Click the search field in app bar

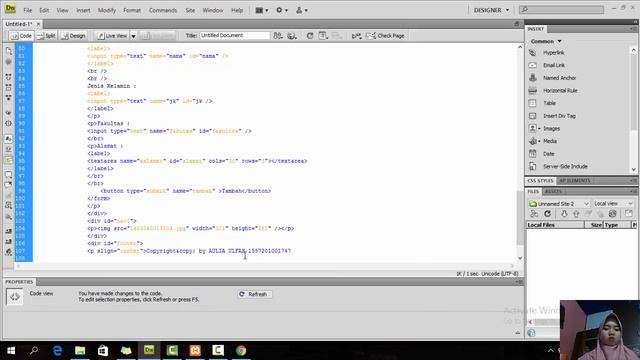(x=561, y=9)
